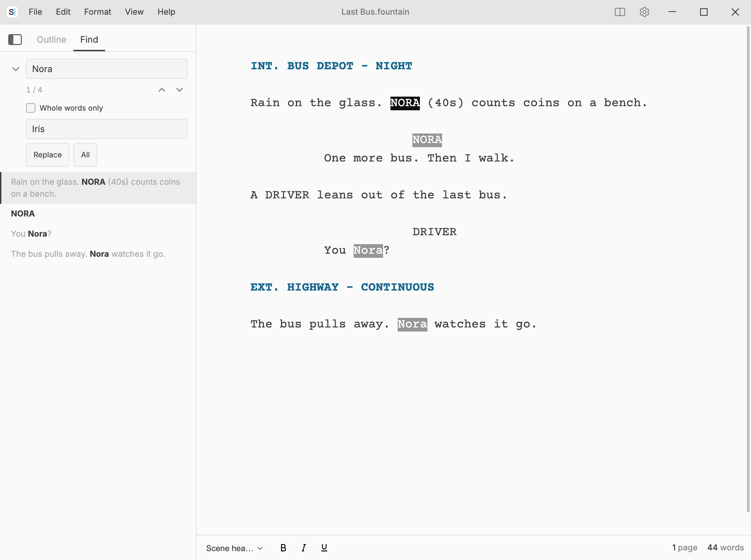Click the '1 / 4' match counter
The width and height of the screenshot is (751, 560).
(34, 90)
